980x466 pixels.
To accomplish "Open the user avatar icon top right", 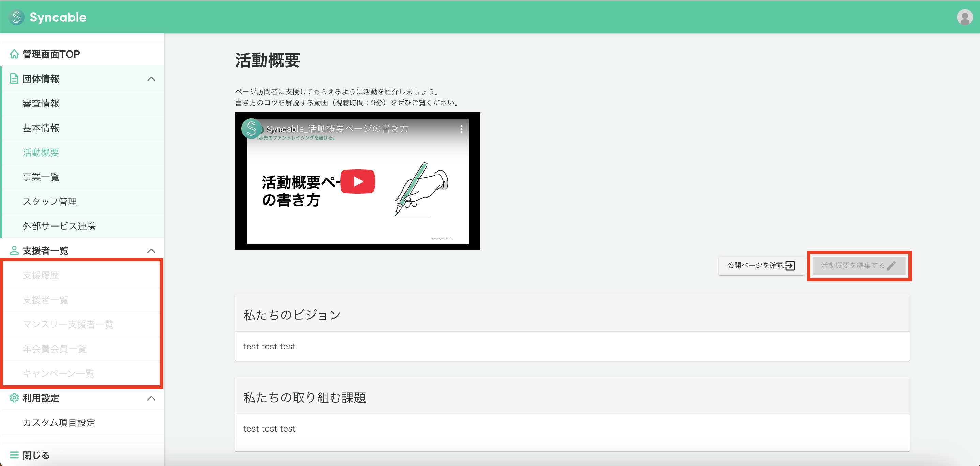I will 965,17.
